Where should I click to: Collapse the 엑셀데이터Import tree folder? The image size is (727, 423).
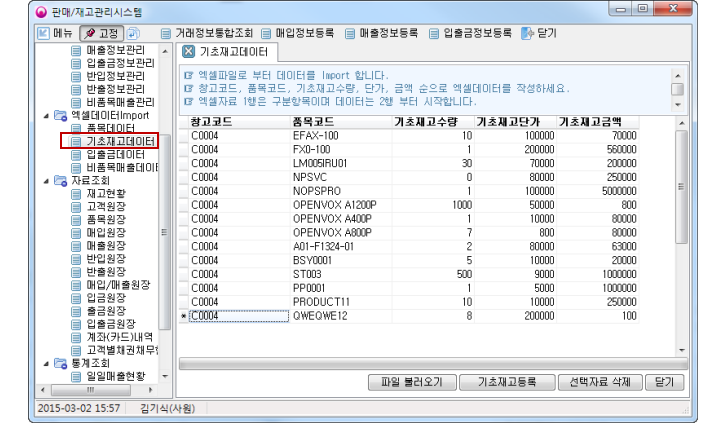tap(46, 115)
